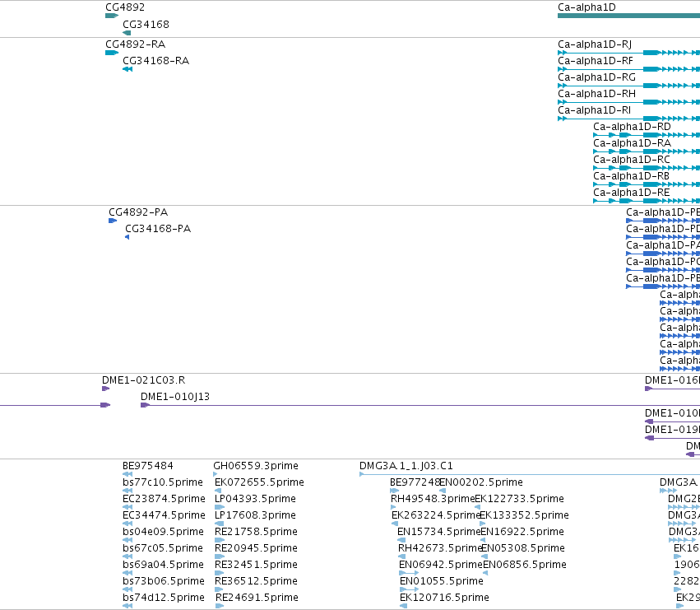Click EST bs73b06.5prime
The image size is (700, 610).
click(x=164, y=582)
